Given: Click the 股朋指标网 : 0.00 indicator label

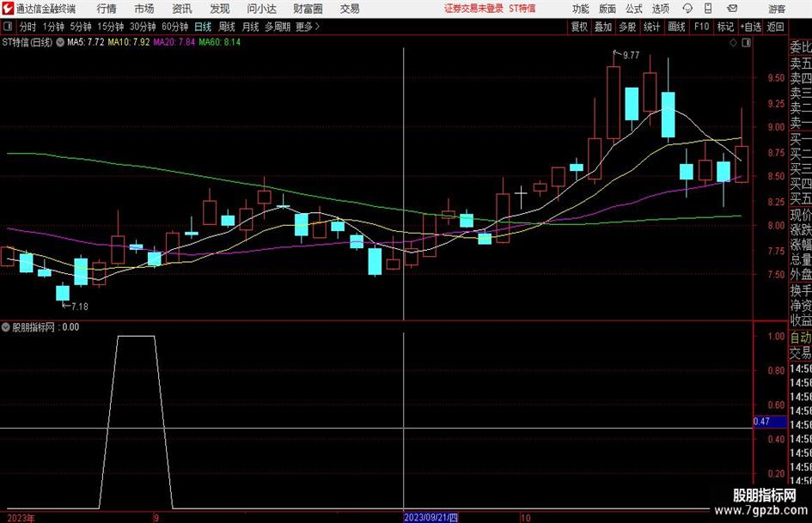Looking at the screenshot, I should click(x=46, y=327).
